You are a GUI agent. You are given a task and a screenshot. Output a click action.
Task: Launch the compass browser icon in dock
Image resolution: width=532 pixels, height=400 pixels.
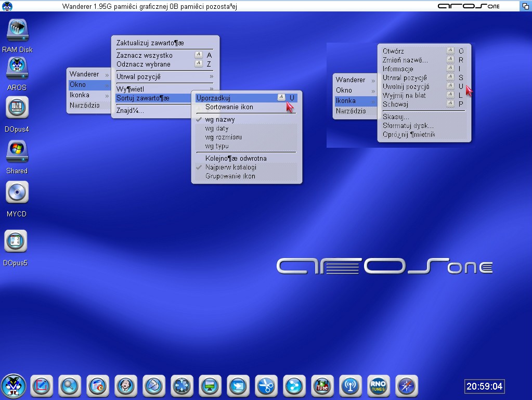[x=406, y=386]
